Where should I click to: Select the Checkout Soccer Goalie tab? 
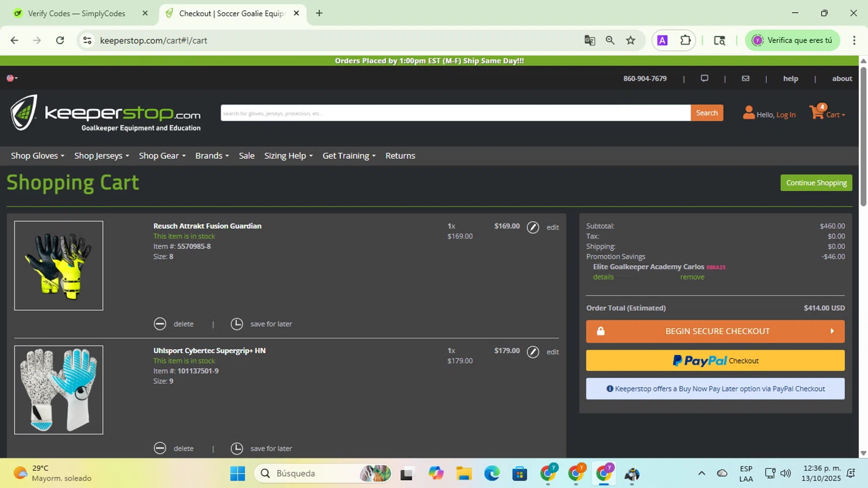click(232, 13)
